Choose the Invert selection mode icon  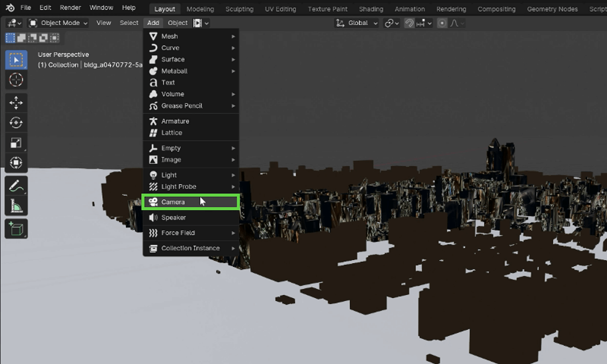pyautogui.click(x=44, y=37)
